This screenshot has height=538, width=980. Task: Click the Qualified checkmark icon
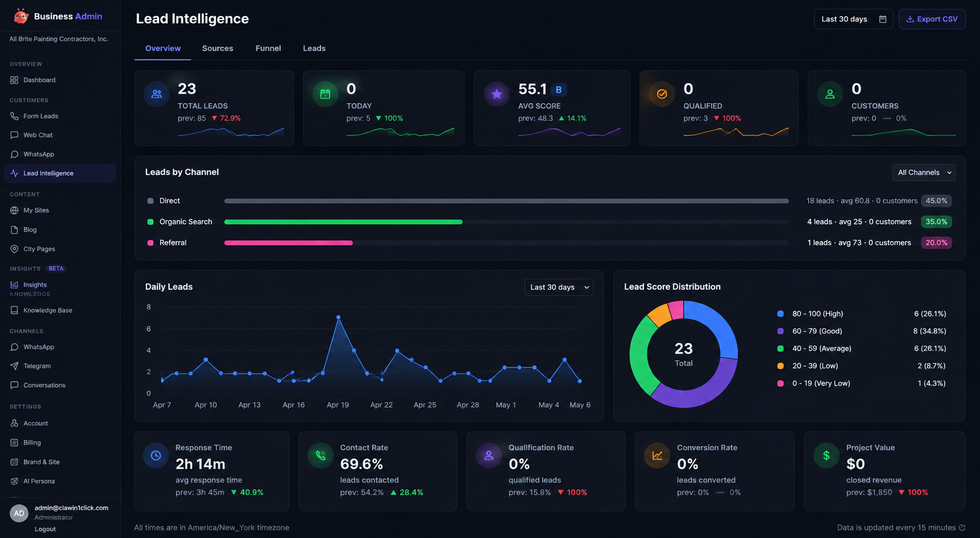(661, 94)
